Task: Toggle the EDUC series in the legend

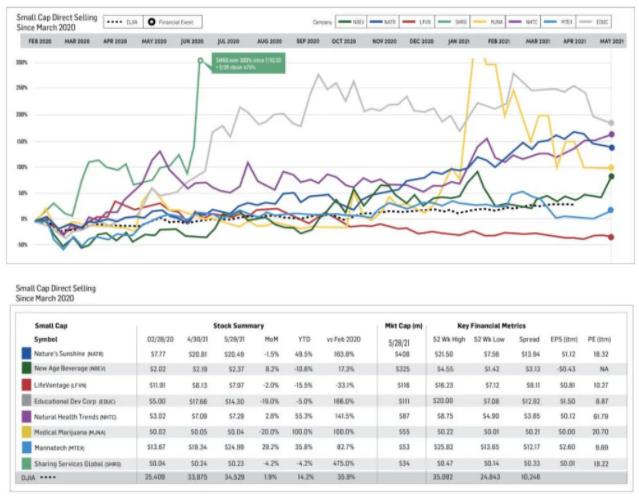Action: coord(594,22)
